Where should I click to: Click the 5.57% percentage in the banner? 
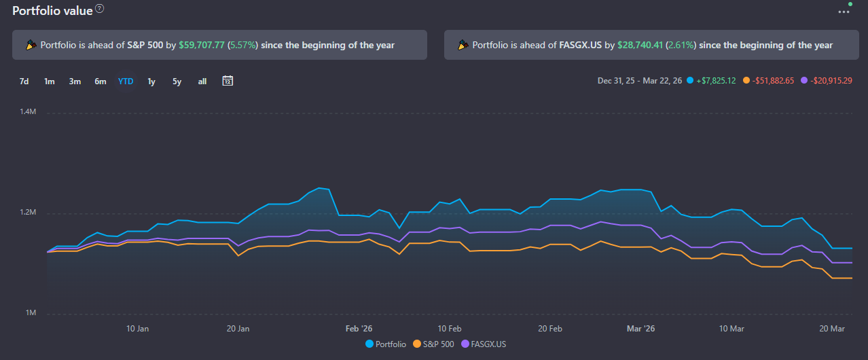point(242,45)
